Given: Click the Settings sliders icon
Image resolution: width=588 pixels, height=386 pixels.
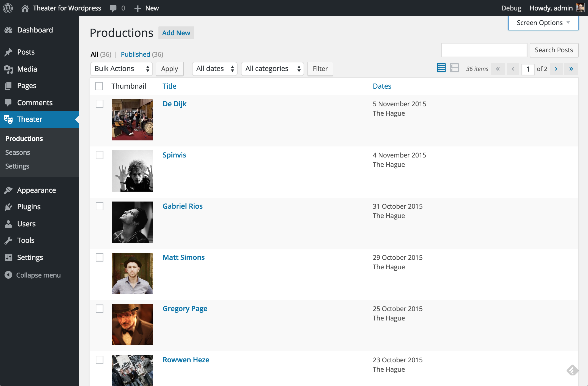Looking at the screenshot, I should (x=9, y=257).
